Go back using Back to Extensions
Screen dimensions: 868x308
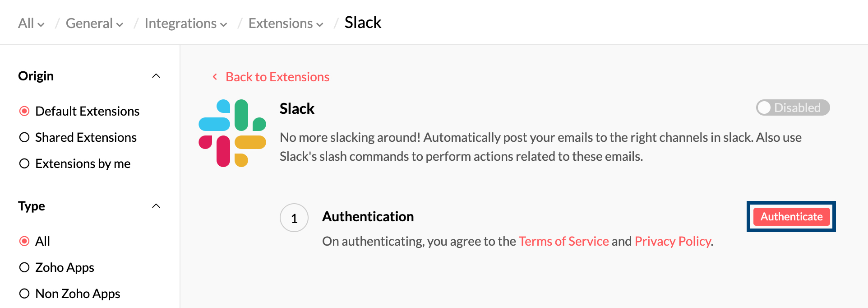277,77
